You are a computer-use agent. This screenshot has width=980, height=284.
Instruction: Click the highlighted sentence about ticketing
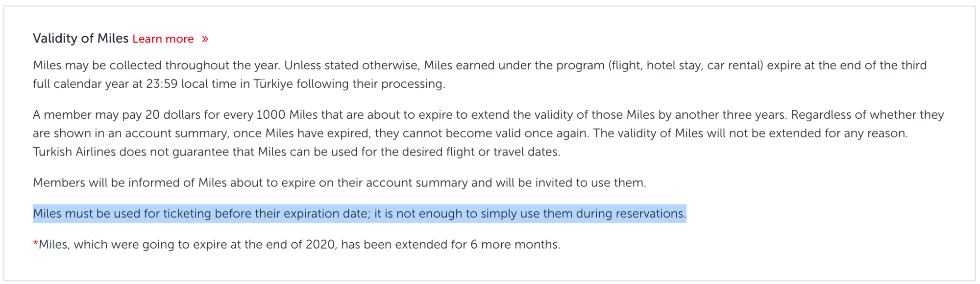click(359, 214)
